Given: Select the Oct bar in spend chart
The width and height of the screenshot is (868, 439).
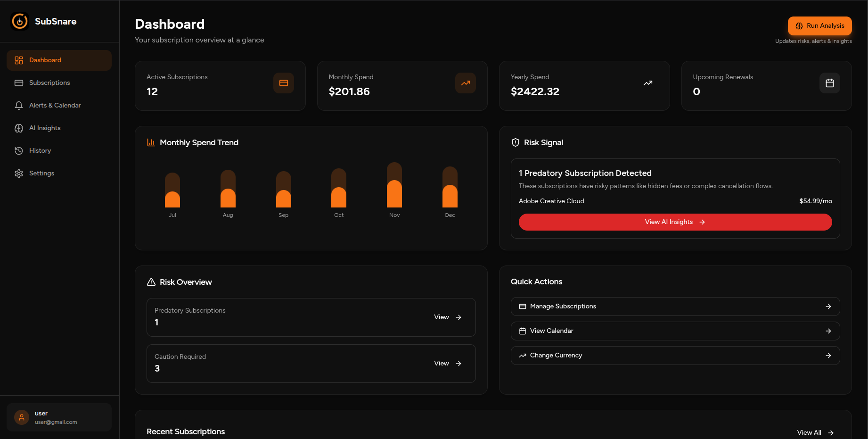Looking at the screenshot, I should (339, 188).
